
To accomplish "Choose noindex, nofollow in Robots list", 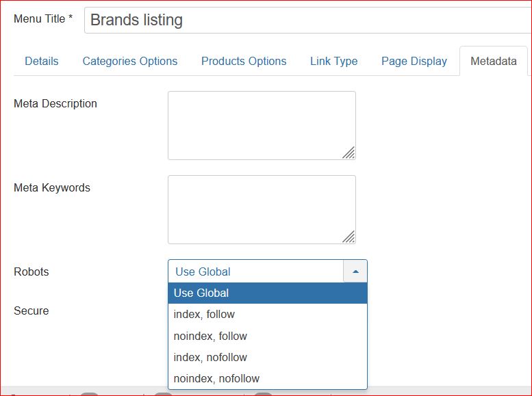I will tap(268, 378).
